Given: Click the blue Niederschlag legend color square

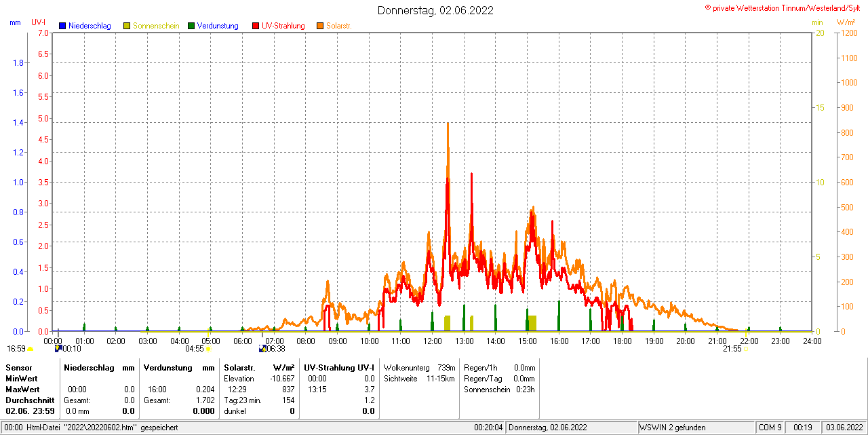Looking at the screenshot, I should click(62, 26).
